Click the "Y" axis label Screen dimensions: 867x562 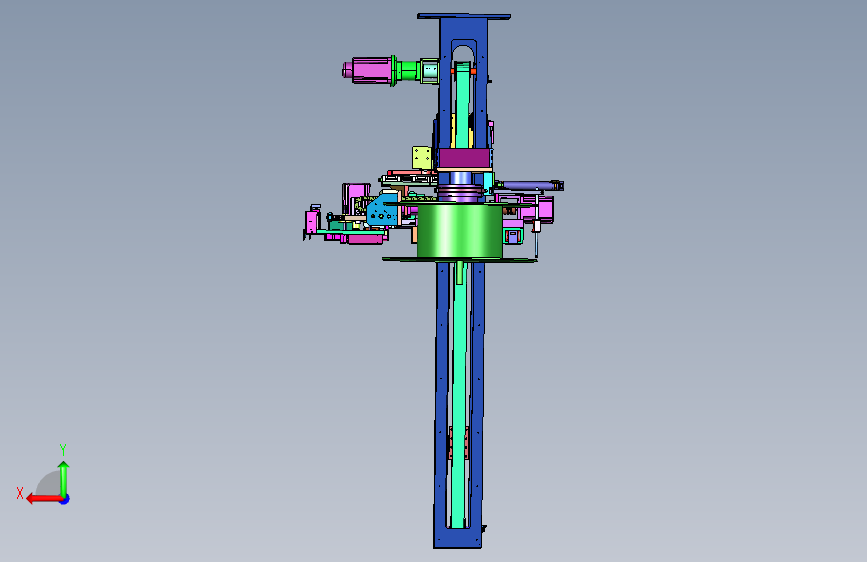[x=63, y=450]
